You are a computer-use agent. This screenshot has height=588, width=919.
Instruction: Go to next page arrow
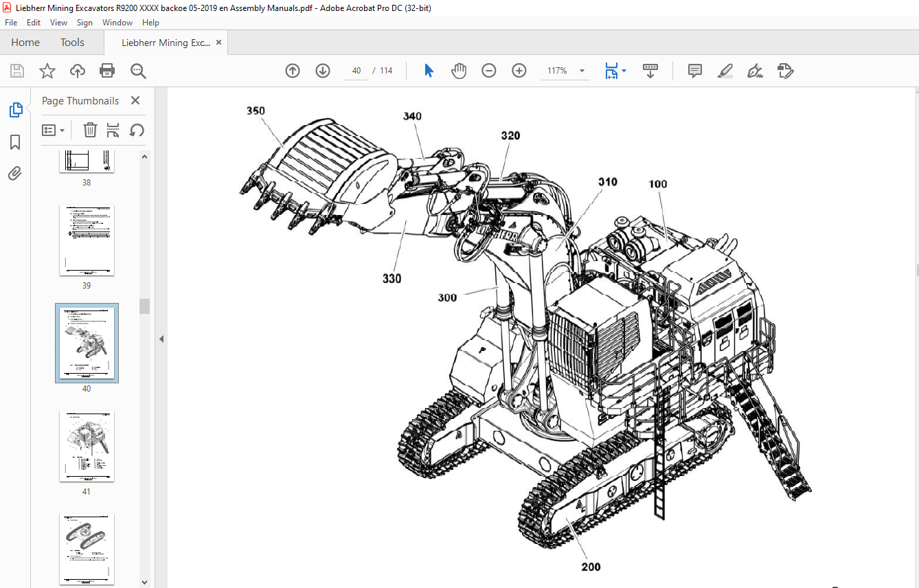(323, 71)
